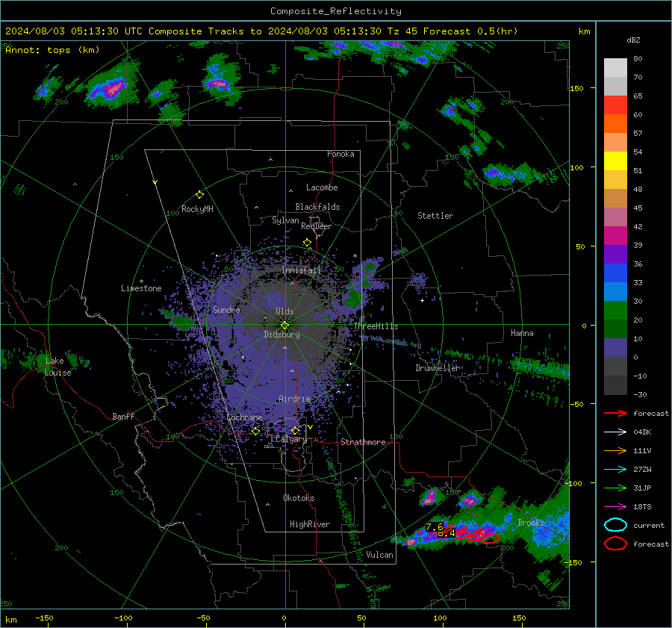Click the ThreeHills label
Image resolution: width=672 pixels, height=628 pixels.
(376, 326)
